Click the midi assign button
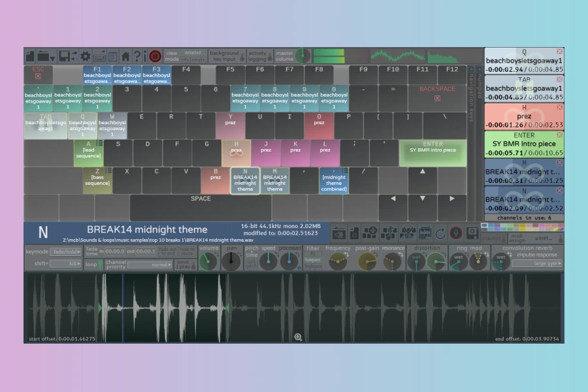Screen dimensions: 588x392 coord(516,238)
